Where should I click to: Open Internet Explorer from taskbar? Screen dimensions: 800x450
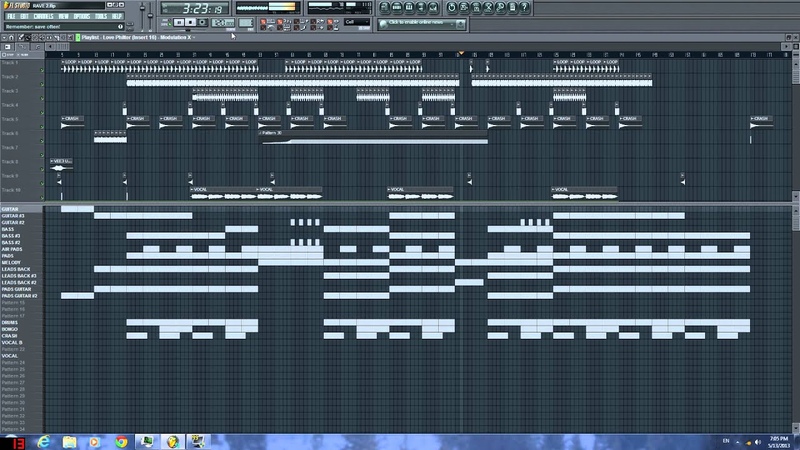(x=44, y=442)
